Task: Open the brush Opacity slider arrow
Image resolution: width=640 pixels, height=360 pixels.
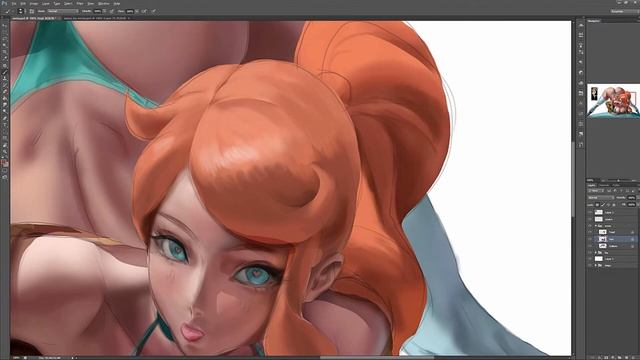Action: [104, 11]
